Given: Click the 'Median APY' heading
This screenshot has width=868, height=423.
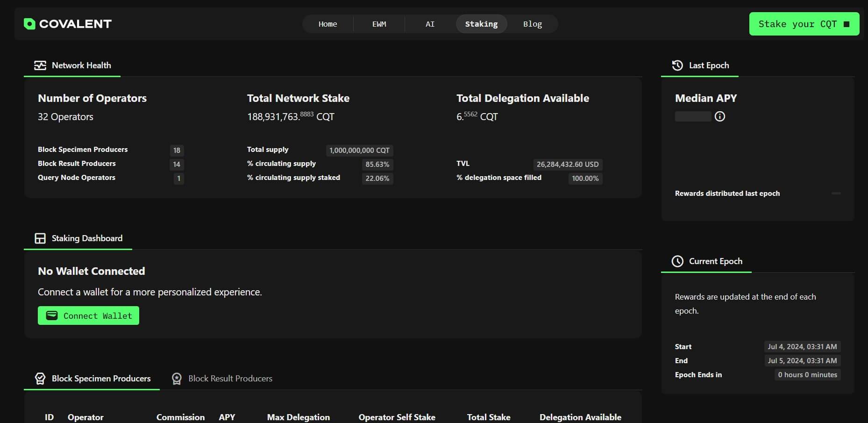Looking at the screenshot, I should [706, 98].
